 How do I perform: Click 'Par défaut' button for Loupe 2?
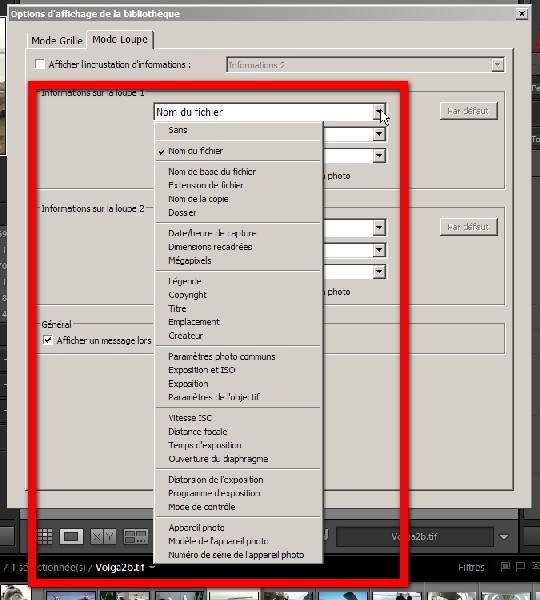point(468,227)
